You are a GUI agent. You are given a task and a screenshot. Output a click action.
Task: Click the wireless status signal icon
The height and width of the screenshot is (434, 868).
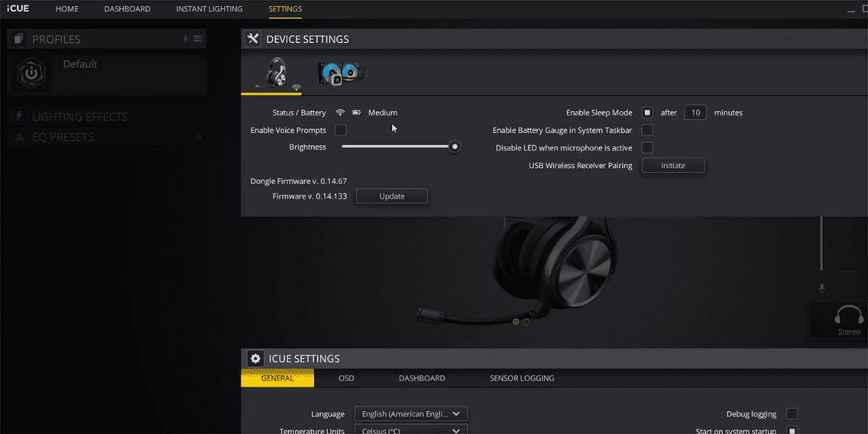(x=340, y=112)
